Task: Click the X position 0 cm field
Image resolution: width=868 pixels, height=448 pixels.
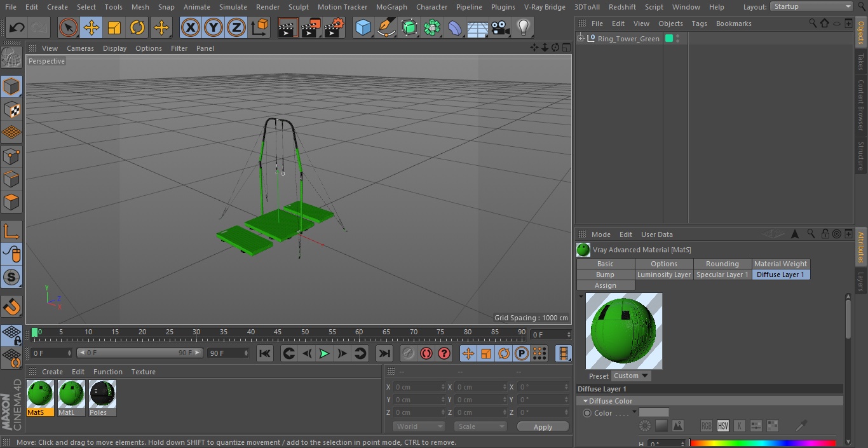Action: tap(419, 387)
